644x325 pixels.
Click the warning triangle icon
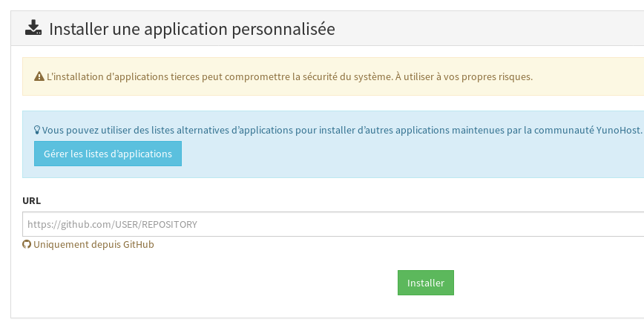click(x=39, y=76)
